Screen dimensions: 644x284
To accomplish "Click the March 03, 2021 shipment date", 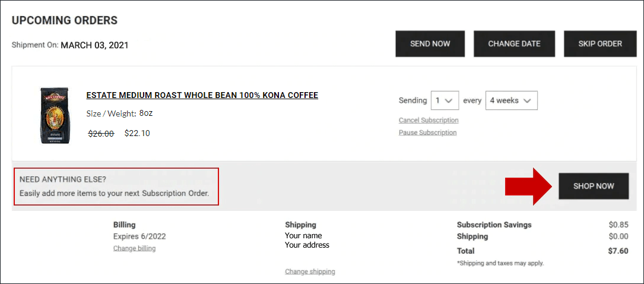I will (94, 45).
